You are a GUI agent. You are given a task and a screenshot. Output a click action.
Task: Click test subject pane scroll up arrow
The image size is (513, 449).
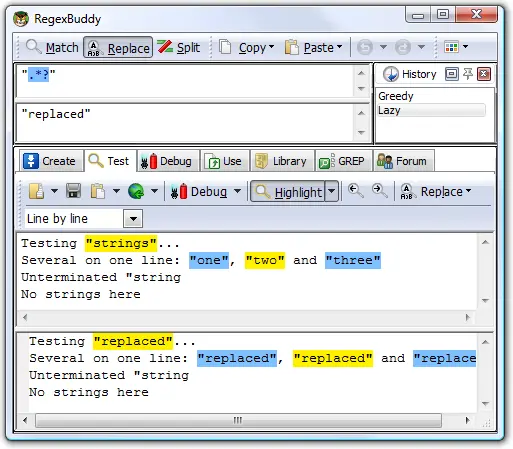[x=485, y=242]
